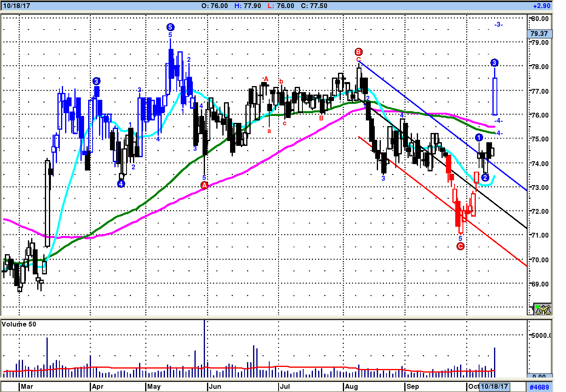Screen dimensions: 566x392
Task: Click the Mar label on date axis
Action: pos(27,386)
